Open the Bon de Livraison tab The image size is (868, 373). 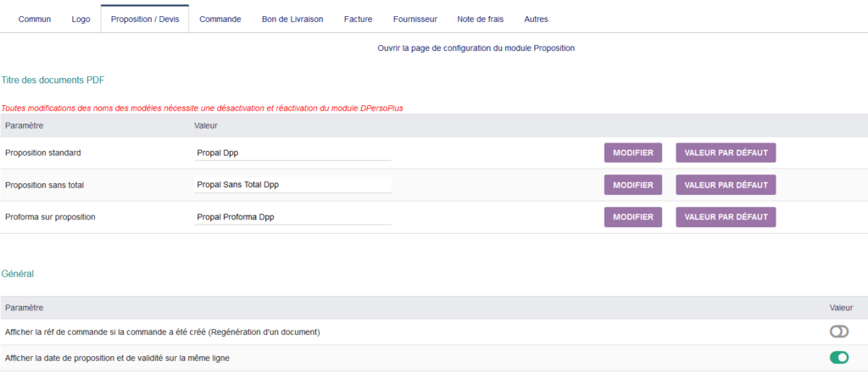292,19
